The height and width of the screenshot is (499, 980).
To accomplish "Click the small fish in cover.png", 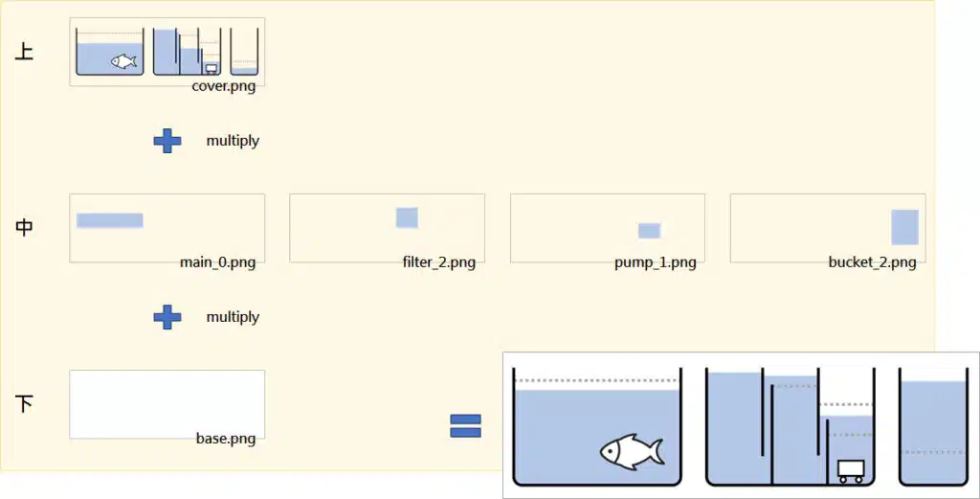I will coord(123,61).
